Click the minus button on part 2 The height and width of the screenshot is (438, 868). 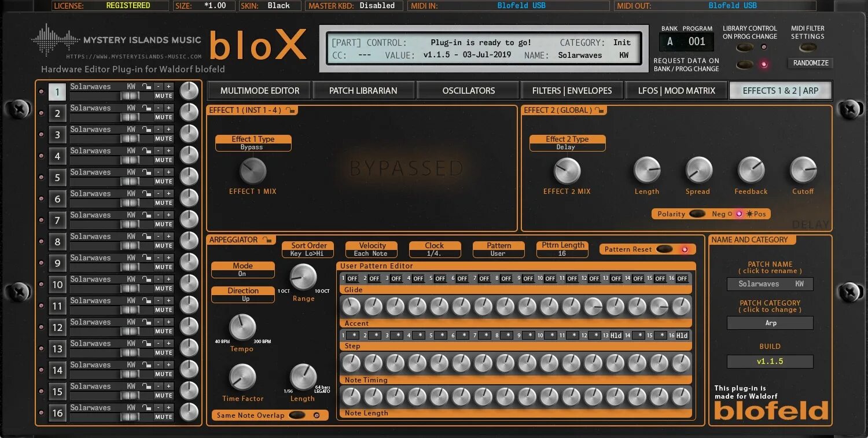click(158, 108)
